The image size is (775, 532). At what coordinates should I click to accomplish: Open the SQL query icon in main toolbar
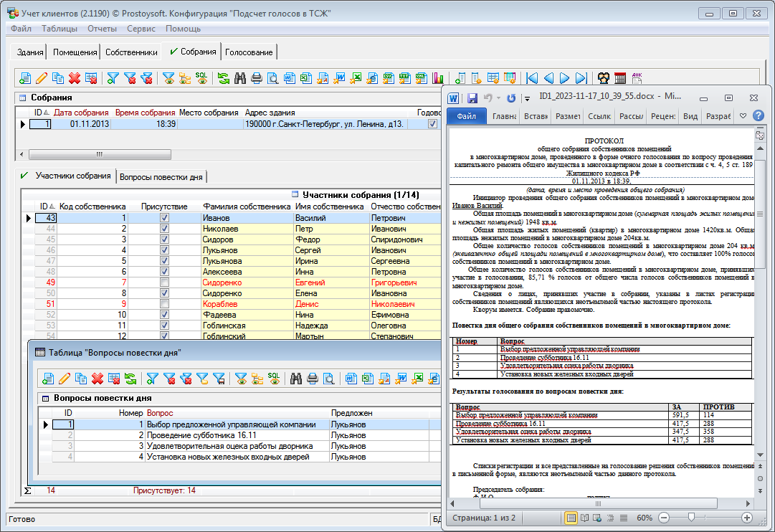click(x=201, y=78)
